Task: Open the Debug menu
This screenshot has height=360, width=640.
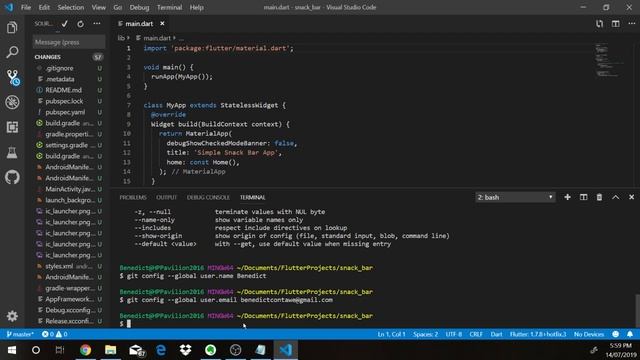Action: click(139, 7)
